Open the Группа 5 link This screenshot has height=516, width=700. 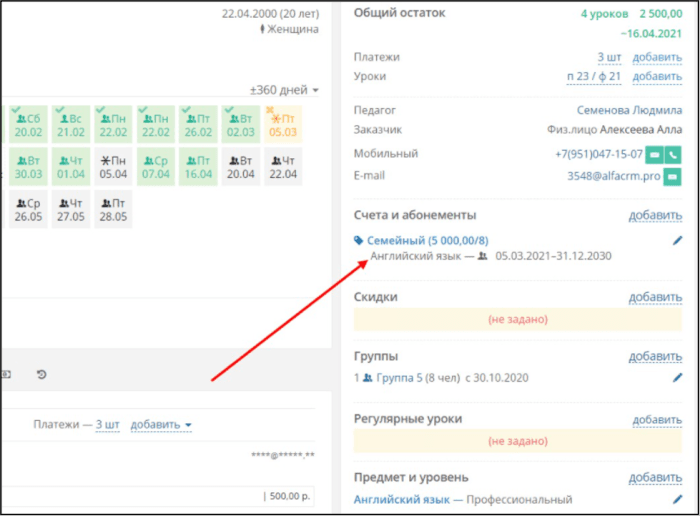click(399, 378)
